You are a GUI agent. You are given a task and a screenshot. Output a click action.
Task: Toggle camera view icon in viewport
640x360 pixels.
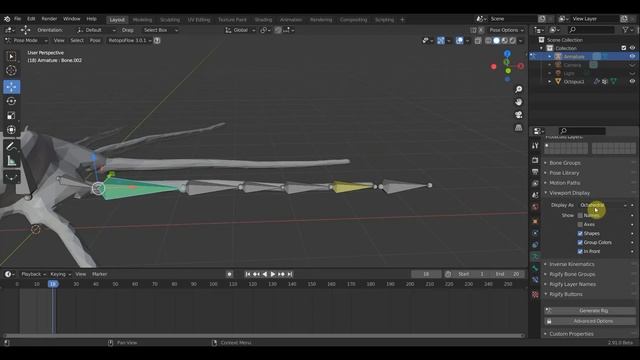(x=518, y=115)
